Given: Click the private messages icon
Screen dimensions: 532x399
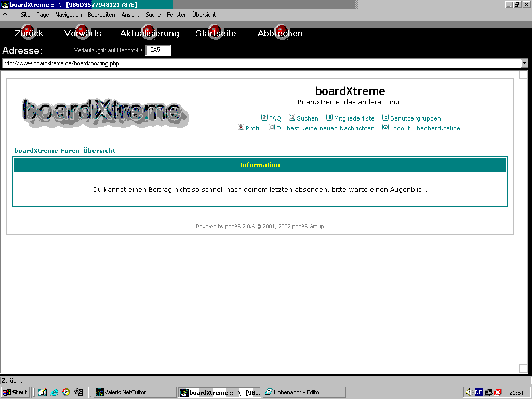Looking at the screenshot, I should 272,127.
